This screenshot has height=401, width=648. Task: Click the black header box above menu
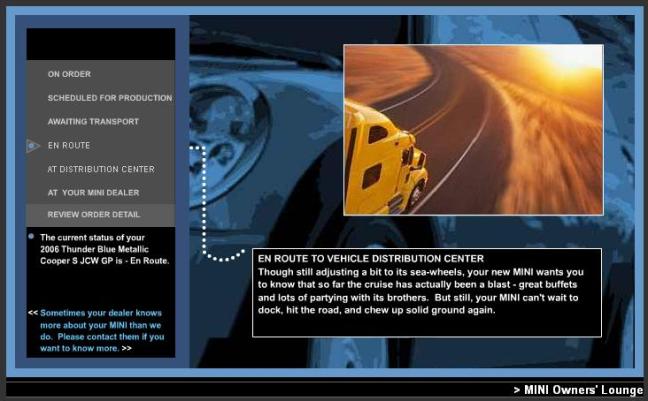pyautogui.click(x=100, y=44)
